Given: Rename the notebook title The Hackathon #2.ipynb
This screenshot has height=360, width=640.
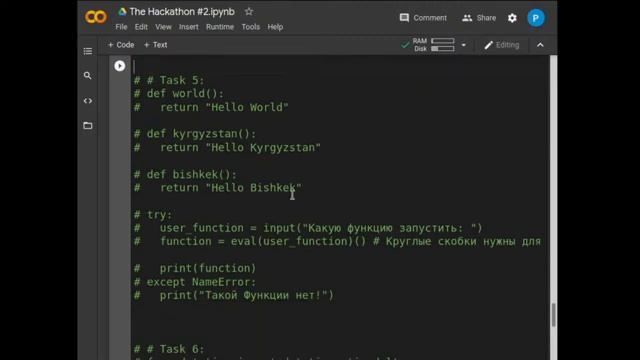Looking at the screenshot, I should [x=182, y=12].
